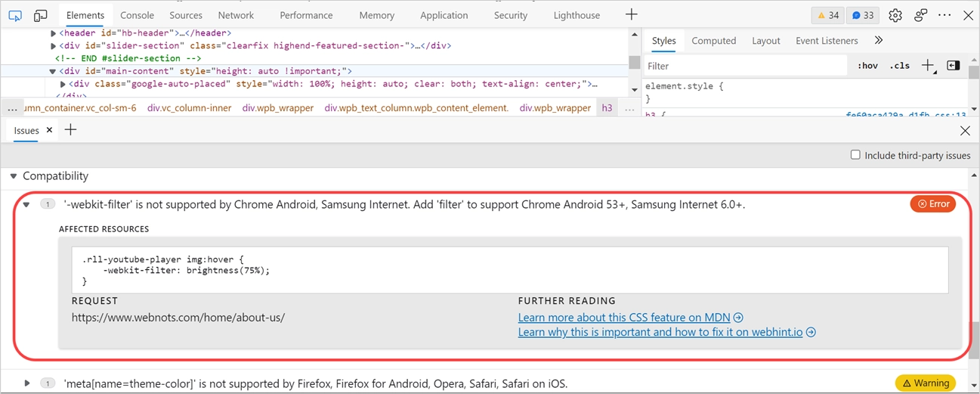Screen dimensions: 980x394
Task: Open the feedback/experiments icon beside the gear
Action: [x=920, y=15]
